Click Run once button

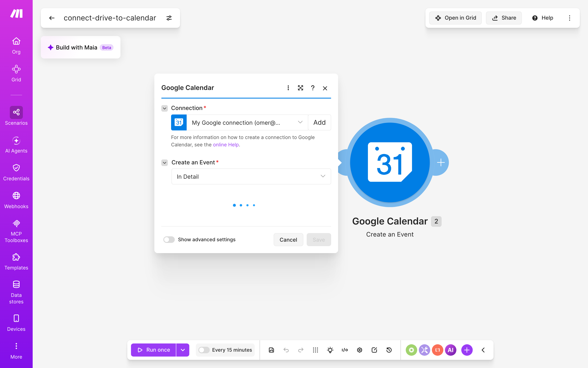click(153, 350)
